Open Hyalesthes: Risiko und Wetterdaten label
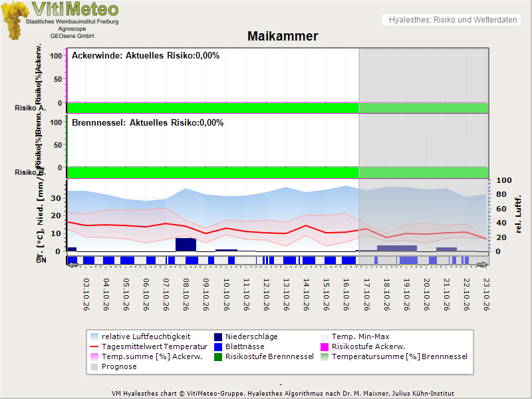This screenshot has height=399, width=532. pyautogui.click(x=453, y=20)
